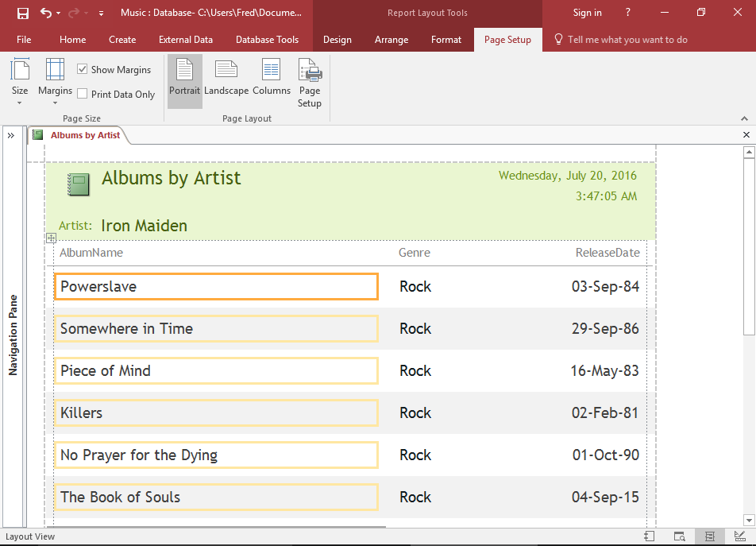Click the vertical scrollbar up arrow

click(x=749, y=153)
